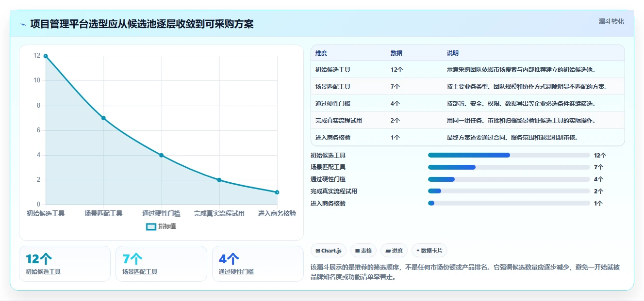Click the 初始候选工具 x-axis label in chart
This screenshot has width=644, height=301.
coord(46,213)
